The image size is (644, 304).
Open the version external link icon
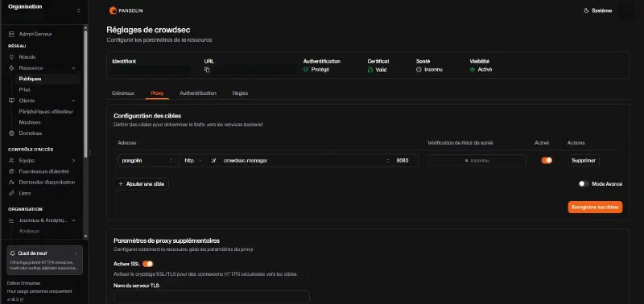click(x=22, y=299)
